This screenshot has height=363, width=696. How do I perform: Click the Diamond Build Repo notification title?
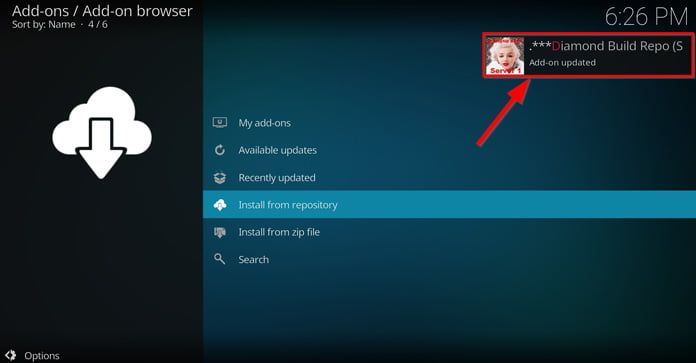click(x=606, y=46)
